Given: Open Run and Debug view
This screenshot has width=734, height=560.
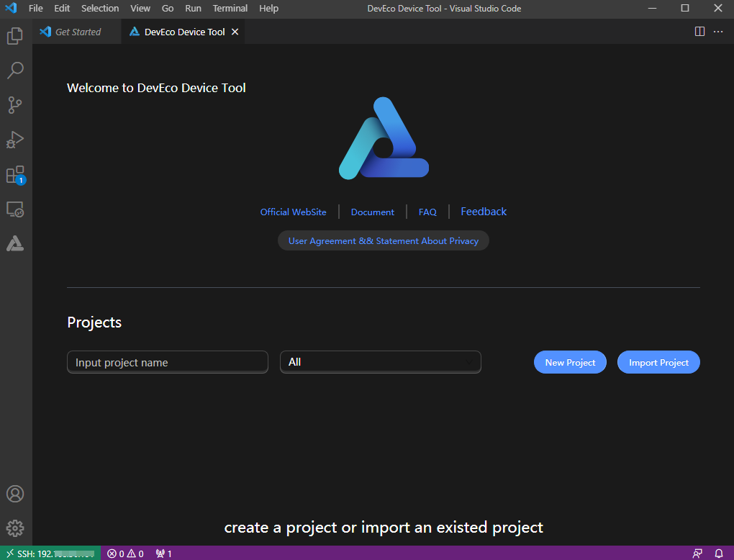Looking at the screenshot, I should point(15,140).
